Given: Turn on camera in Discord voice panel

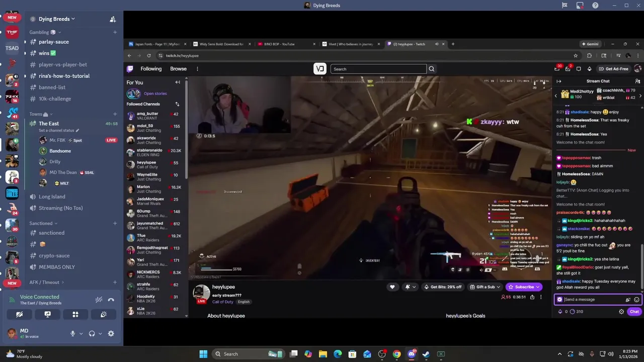Looking at the screenshot, I should 19,314.
